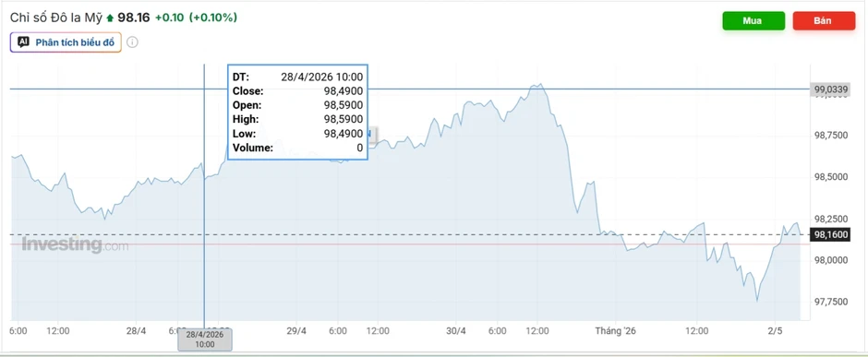Click the Chỉ số Đô la Mỹ title
Image resolution: width=868 pixels, height=357 pixels.
[56, 18]
